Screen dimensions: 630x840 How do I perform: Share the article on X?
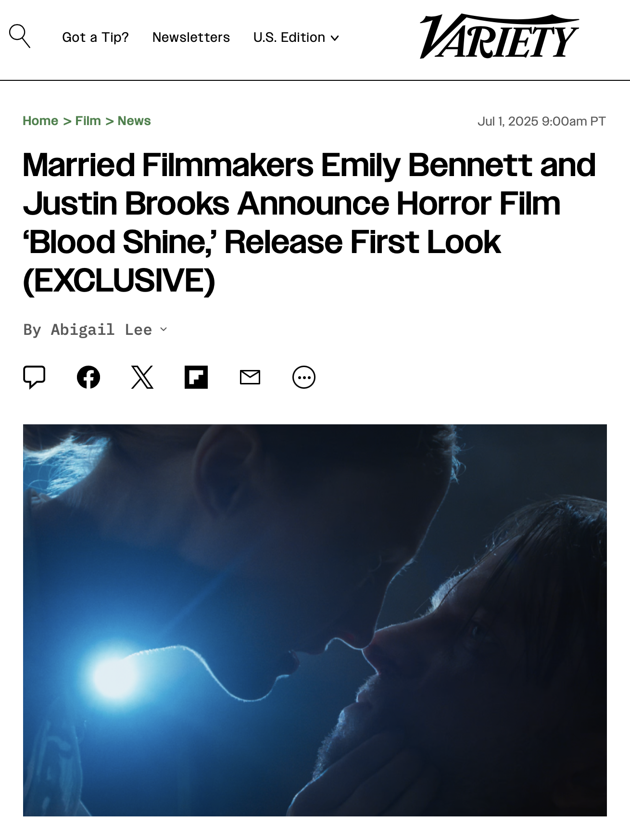tap(142, 377)
